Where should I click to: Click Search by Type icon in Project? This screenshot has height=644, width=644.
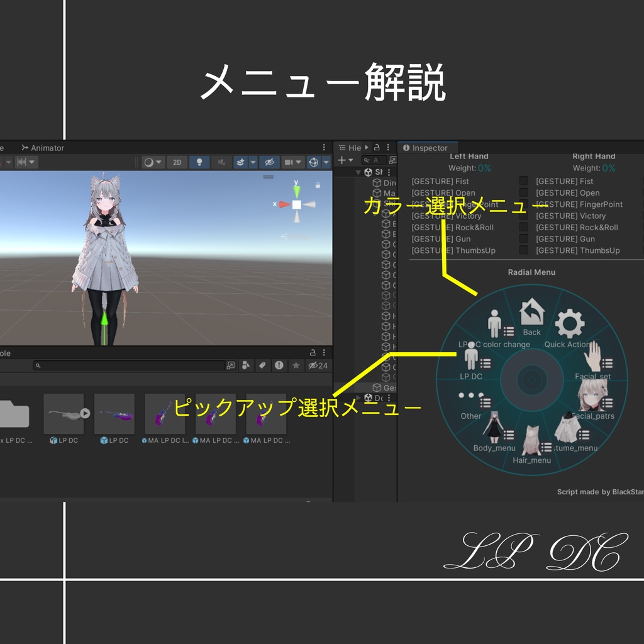(246, 365)
